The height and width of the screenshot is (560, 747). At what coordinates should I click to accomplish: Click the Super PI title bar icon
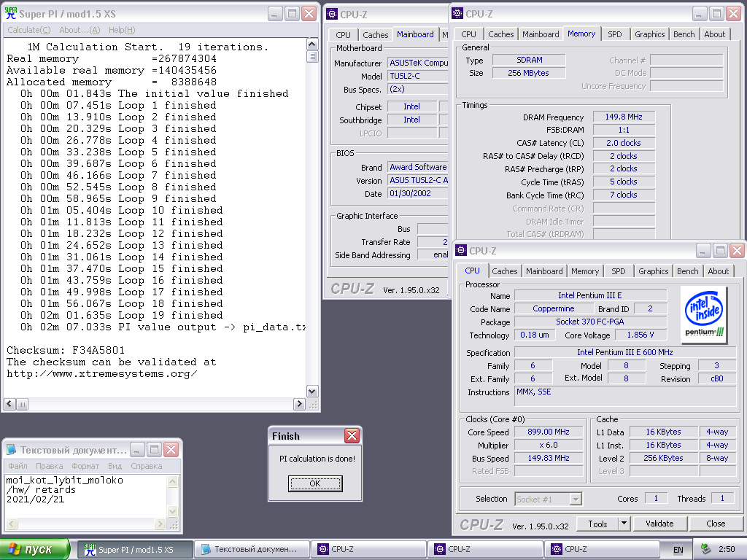(x=10, y=13)
